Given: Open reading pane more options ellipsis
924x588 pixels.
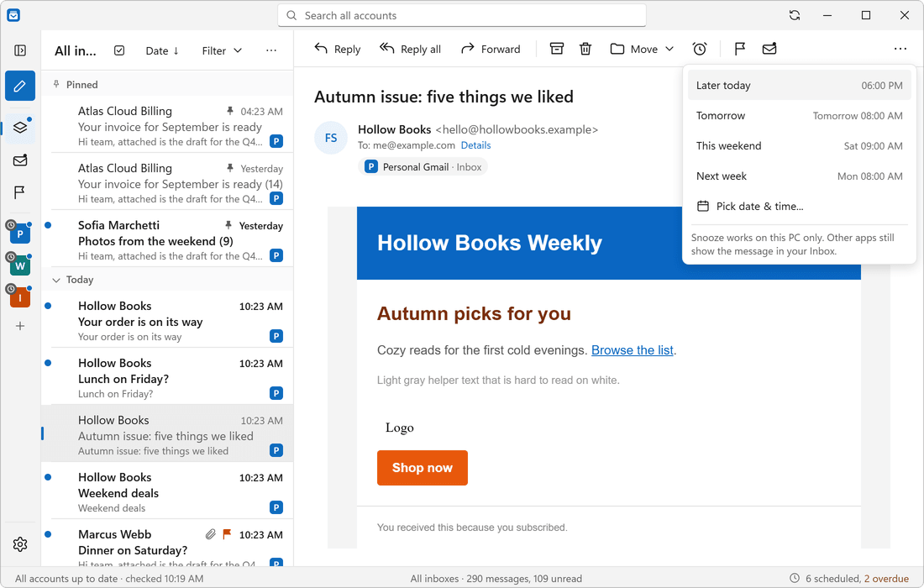Looking at the screenshot, I should (900, 49).
